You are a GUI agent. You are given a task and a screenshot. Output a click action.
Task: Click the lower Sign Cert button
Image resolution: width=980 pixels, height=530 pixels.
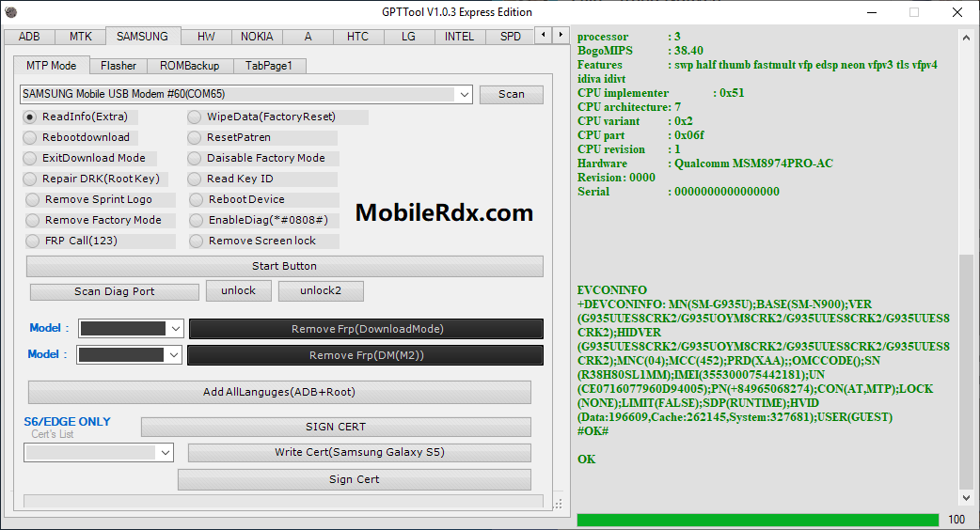[355, 479]
